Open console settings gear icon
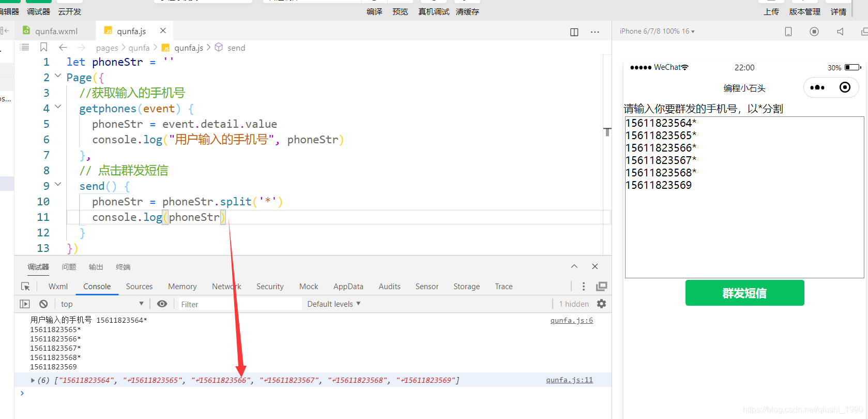This screenshot has height=419, width=868. click(601, 304)
